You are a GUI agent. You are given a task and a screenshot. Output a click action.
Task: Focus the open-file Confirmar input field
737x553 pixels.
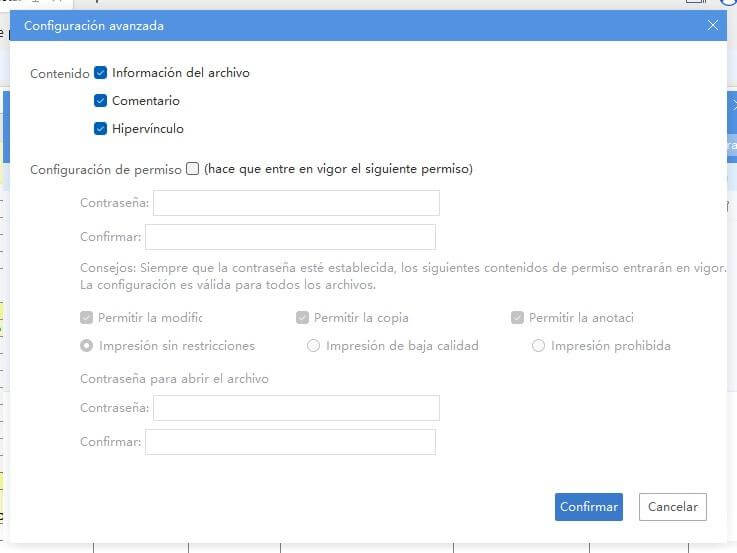(x=290, y=442)
